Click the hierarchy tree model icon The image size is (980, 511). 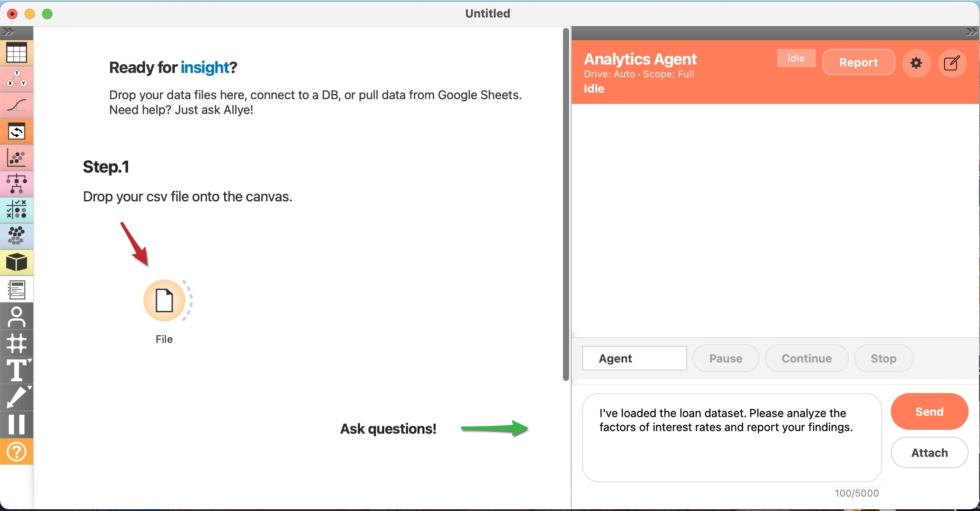[17, 184]
